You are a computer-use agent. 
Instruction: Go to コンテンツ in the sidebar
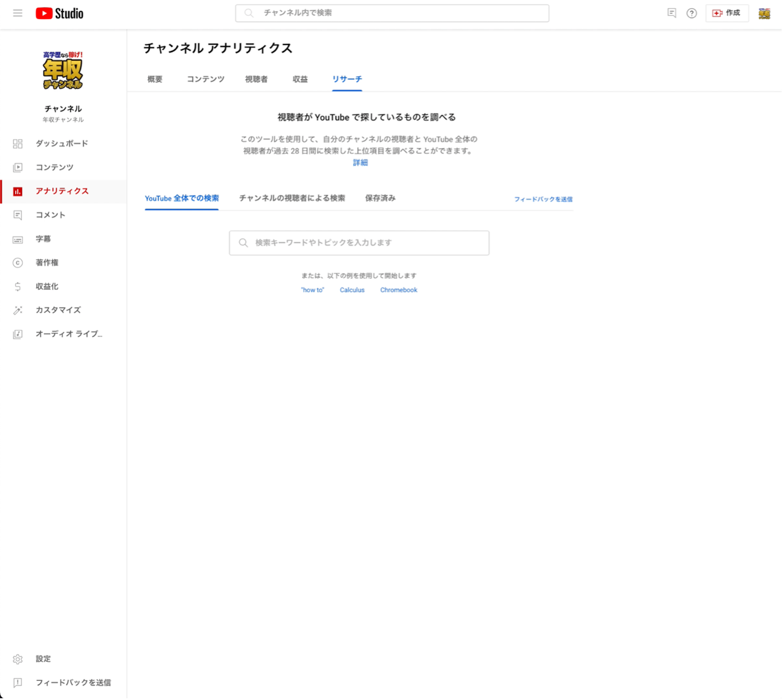[54, 167]
